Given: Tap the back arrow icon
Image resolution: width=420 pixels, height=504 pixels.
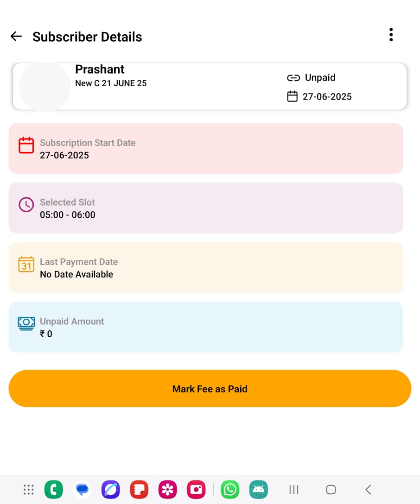Looking at the screenshot, I should (16, 36).
